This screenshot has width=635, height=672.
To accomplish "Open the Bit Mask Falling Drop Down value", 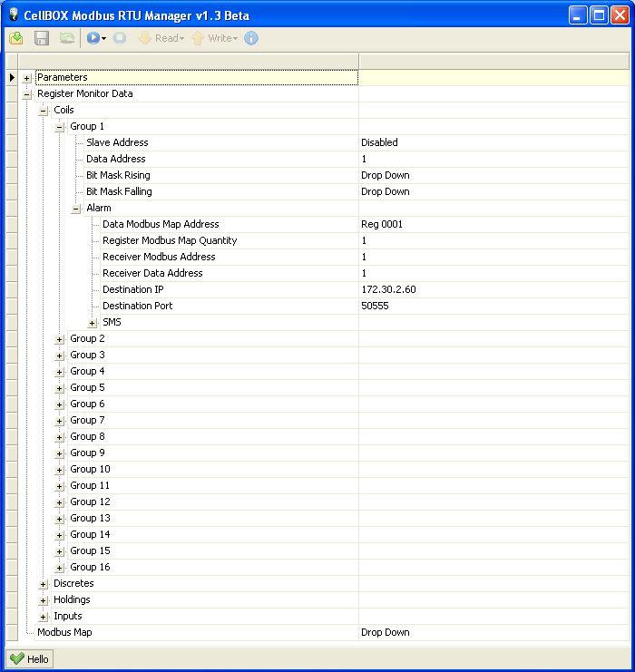I will click(x=385, y=191).
